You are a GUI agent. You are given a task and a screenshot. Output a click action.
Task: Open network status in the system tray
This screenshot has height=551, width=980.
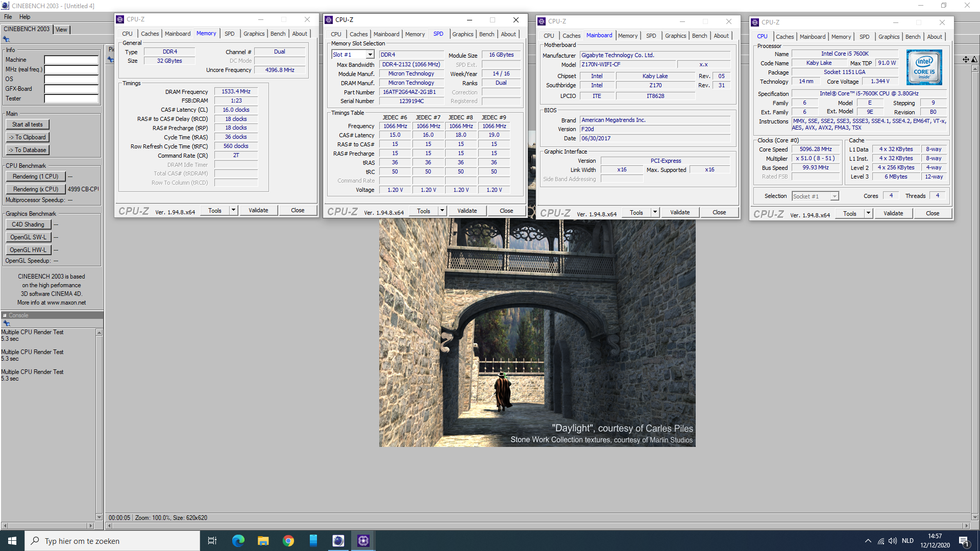(x=881, y=541)
